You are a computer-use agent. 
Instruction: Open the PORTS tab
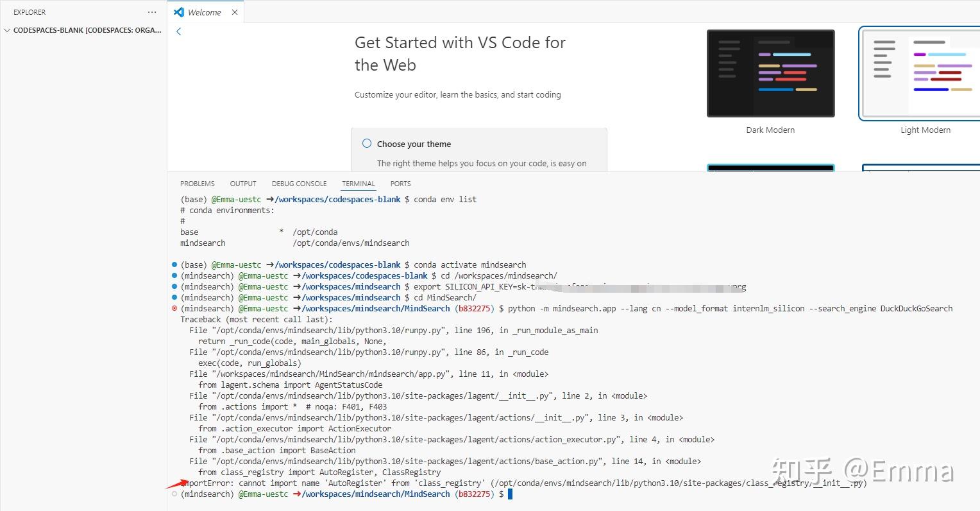tap(400, 184)
